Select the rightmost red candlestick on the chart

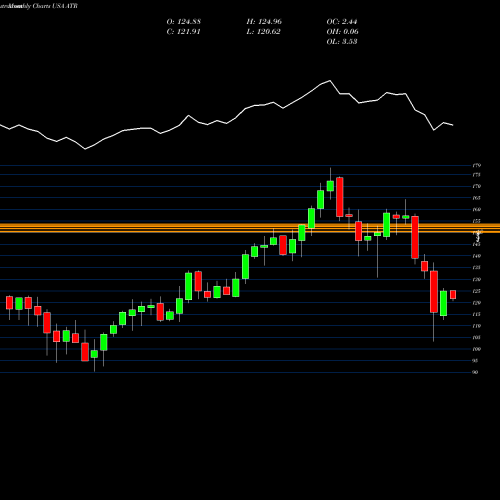point(453,295)
